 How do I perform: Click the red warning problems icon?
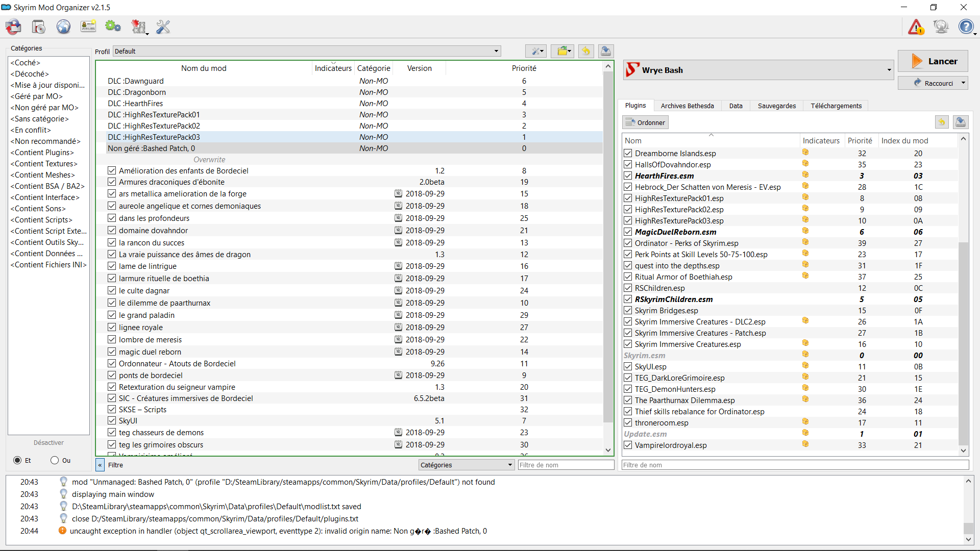[x=916, y=27]
